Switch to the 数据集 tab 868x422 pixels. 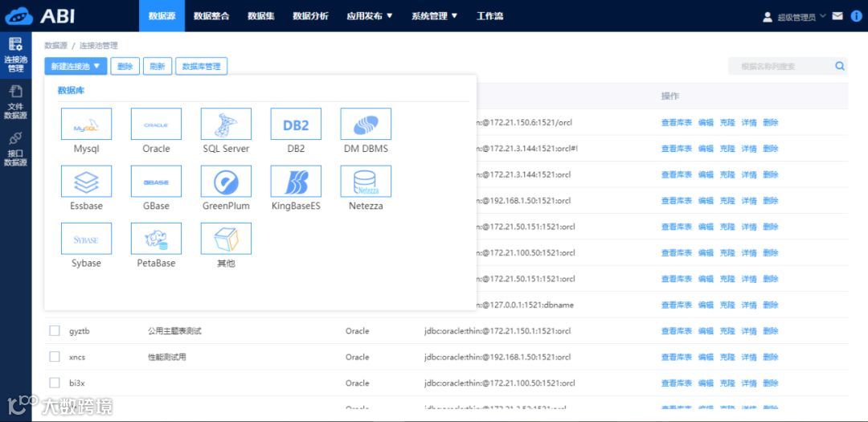(260, 16)
